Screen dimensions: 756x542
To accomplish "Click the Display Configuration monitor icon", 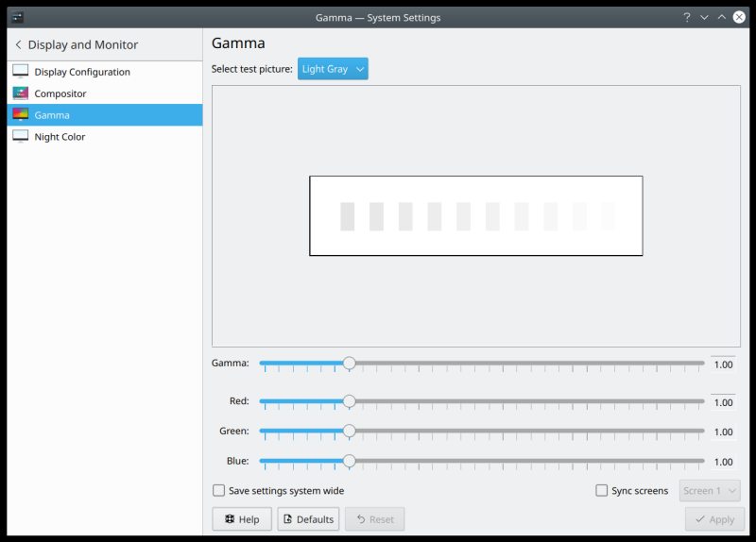I will point(21,72).
